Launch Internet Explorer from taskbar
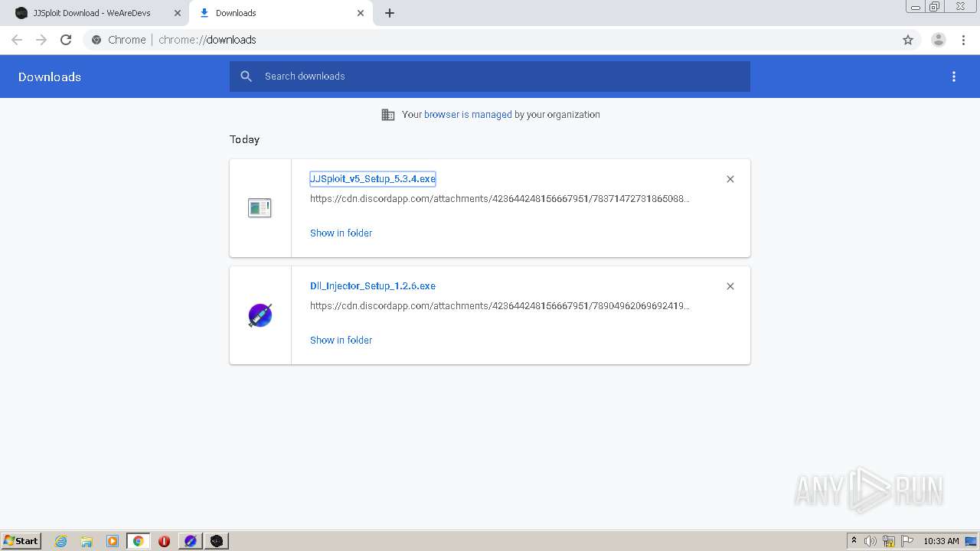This screenshot has width=980, height=551. [61, 541]
